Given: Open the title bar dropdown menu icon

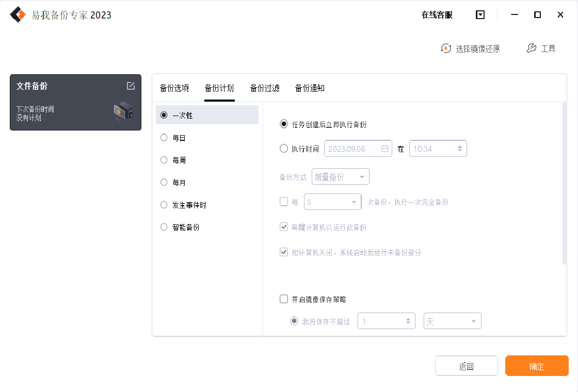Looking at the screenshot, I should click(480, 15).
